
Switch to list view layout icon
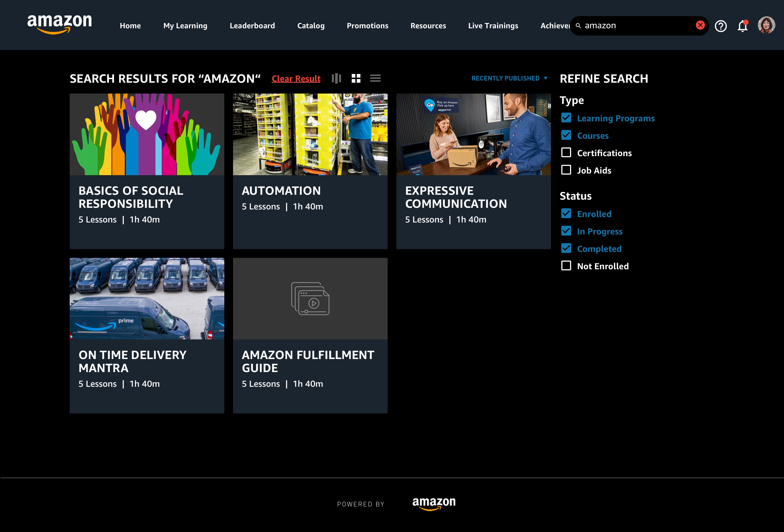375,78
